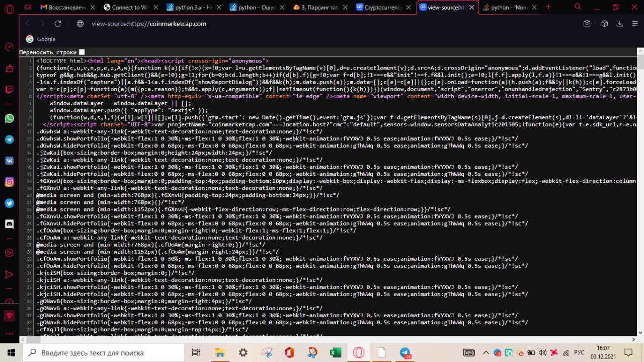The image size is (644, 362).
Task: Open the extensions cube icon
Action: pos(605,24)
